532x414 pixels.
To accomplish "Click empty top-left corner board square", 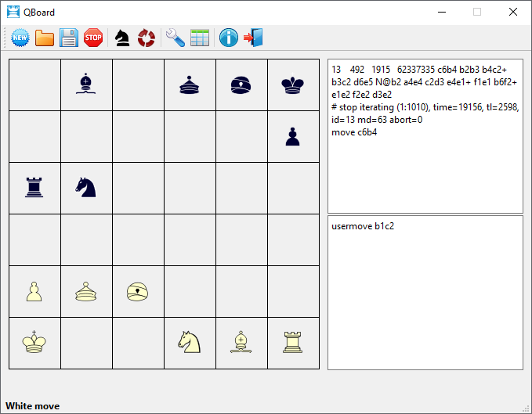I will click(34, 85).
